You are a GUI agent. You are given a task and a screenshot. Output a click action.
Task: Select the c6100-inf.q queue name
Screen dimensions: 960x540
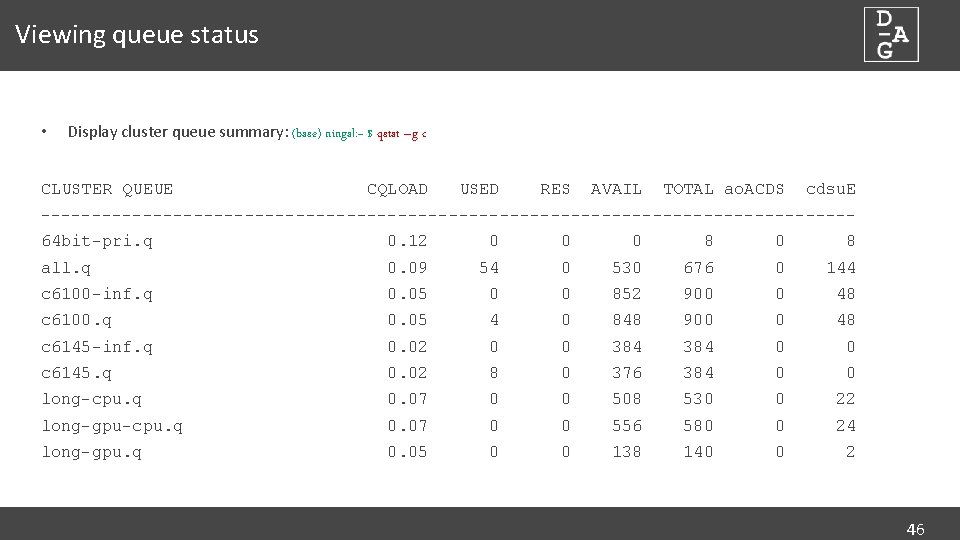(x=97, y=294)
